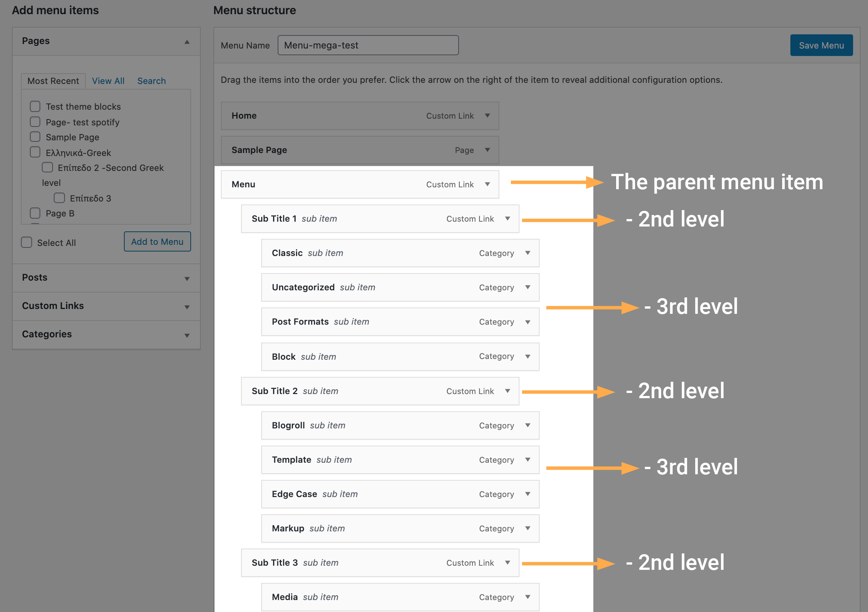Enable the Select All checkbox
The height and width of the screenshot is (612, 868).
tap(26, 242)
